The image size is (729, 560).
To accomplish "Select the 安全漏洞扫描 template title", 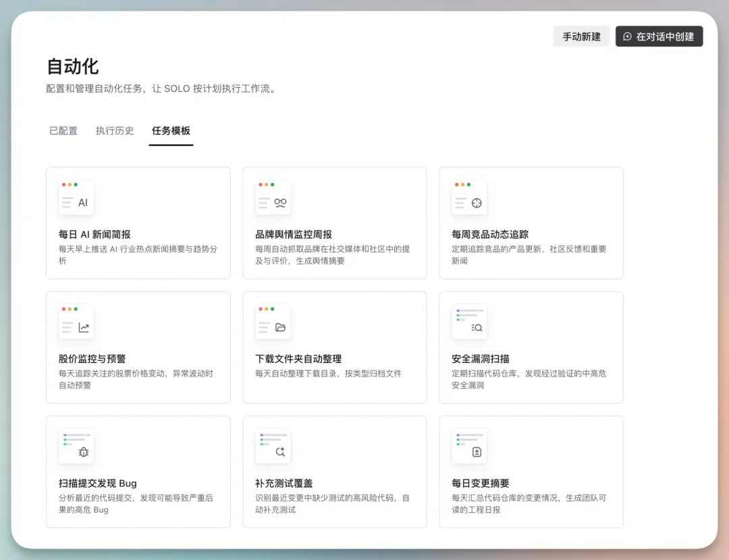I will (481, 359).
